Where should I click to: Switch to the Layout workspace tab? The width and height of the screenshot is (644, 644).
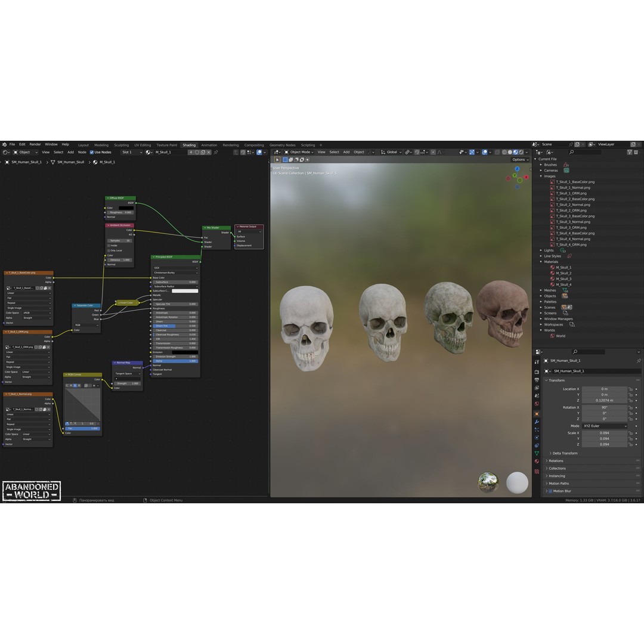point(83,145)
